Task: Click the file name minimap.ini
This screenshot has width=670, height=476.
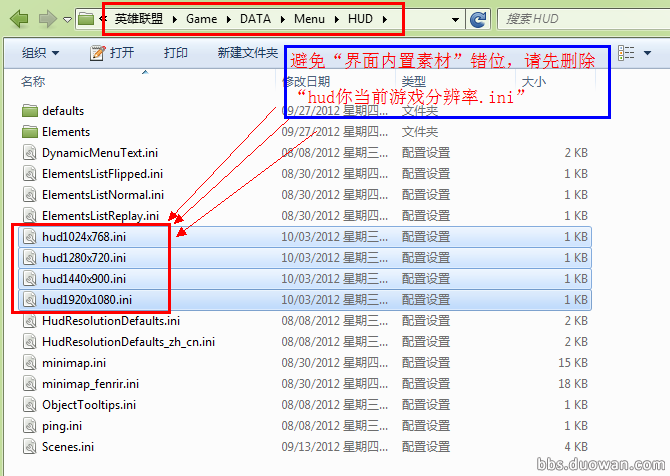Action: click(x=74, y=362)
